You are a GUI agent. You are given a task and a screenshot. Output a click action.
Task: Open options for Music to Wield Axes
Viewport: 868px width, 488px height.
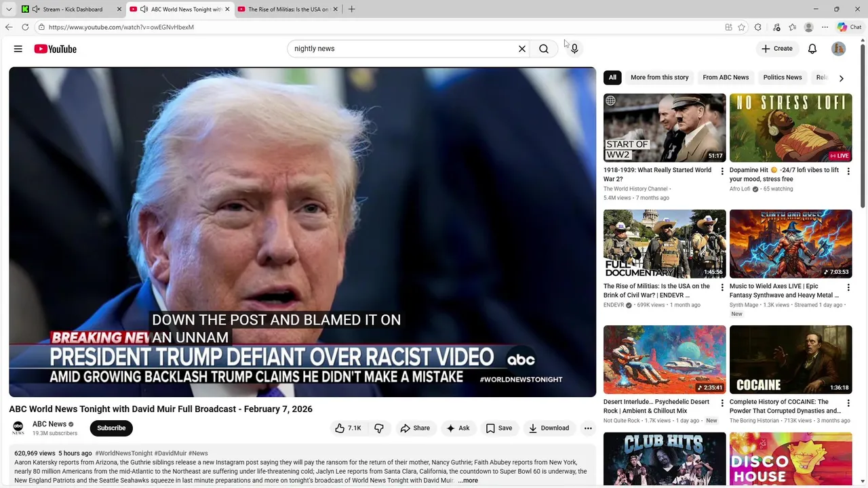coord(848,287)
